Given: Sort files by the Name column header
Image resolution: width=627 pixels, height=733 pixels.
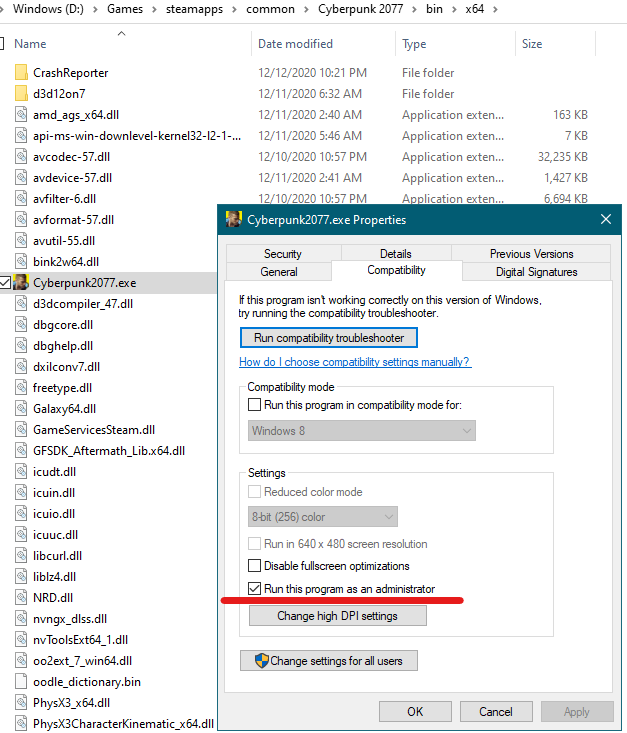Looking at the screenshot, I should (x=30, y=43).
